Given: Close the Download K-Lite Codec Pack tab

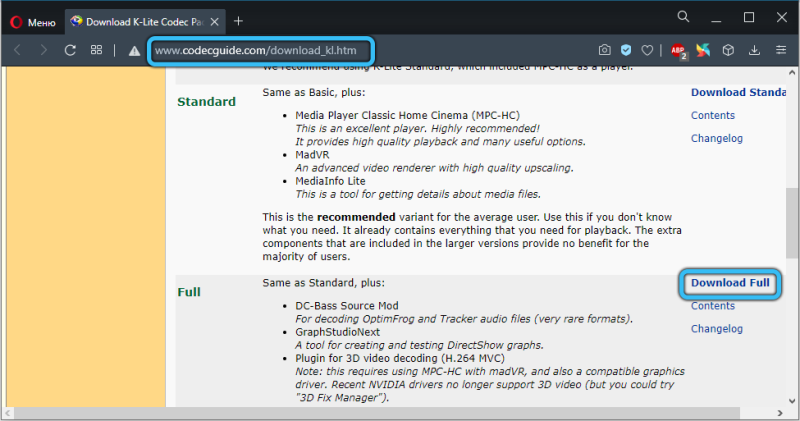Looking at the screenshot, I should tap(215, 22).
